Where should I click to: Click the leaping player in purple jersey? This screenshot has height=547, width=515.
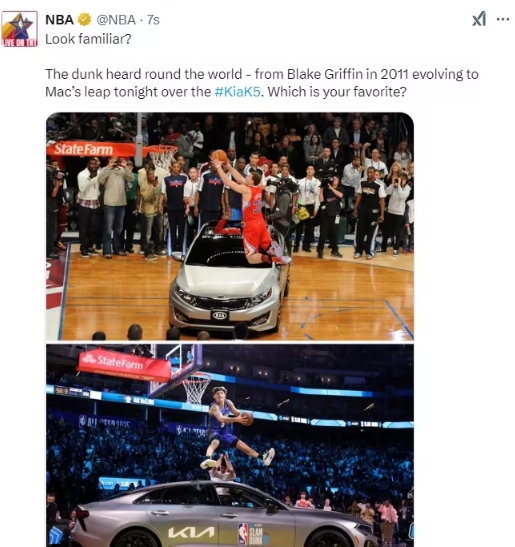232,427
